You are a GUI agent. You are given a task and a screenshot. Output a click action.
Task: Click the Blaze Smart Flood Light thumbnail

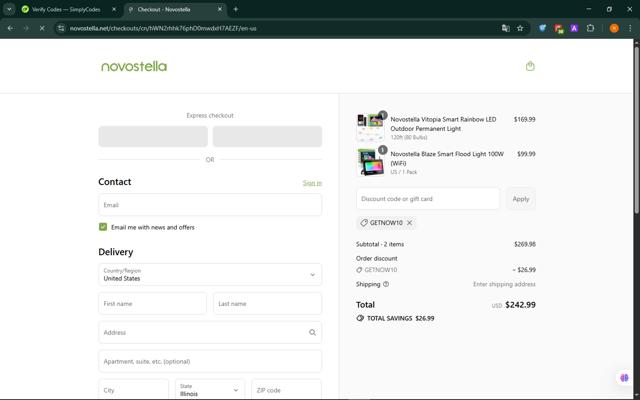click(x=371, y=162)
